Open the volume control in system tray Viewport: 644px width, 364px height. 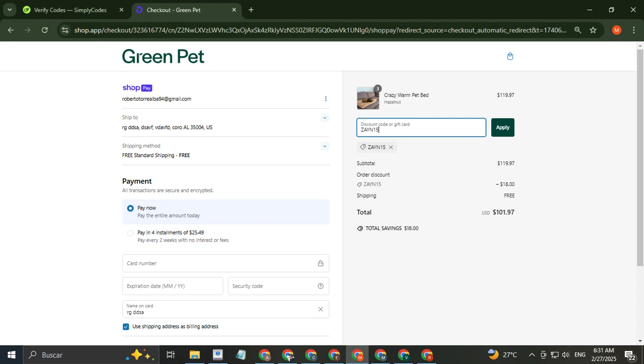[x=566, y=355]
